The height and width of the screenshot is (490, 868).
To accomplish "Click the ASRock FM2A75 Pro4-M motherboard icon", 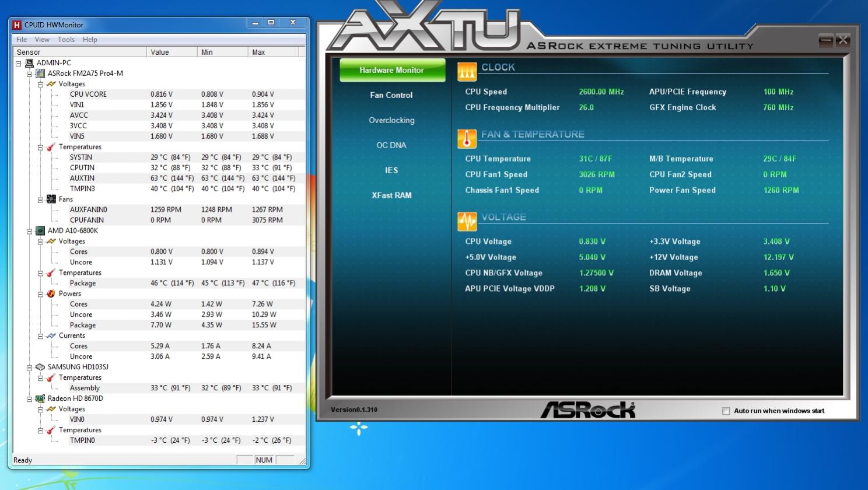I will (40, 73).
